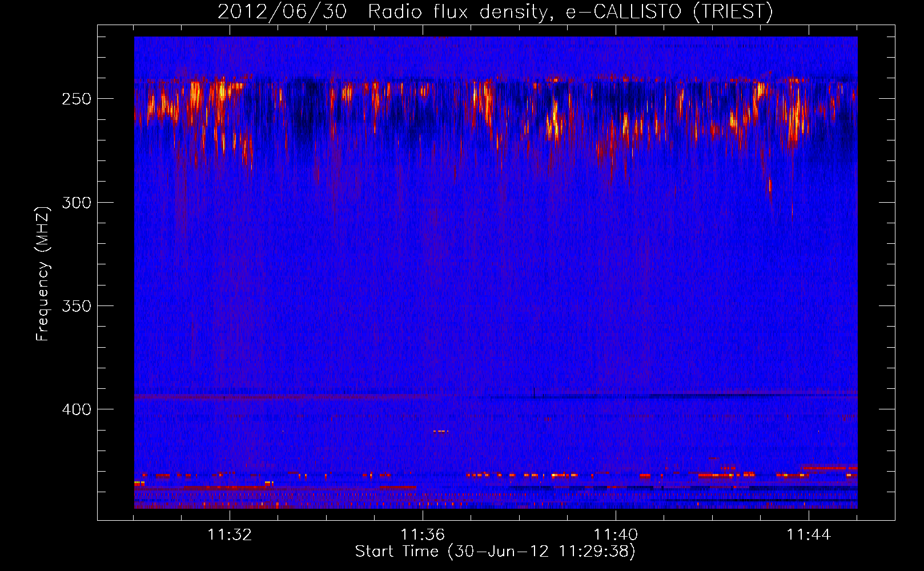This screenshot has height=571, width=924.
Task: Click the 250 frequency tick label
Action: pyautogui.click(x=77, y=99)
